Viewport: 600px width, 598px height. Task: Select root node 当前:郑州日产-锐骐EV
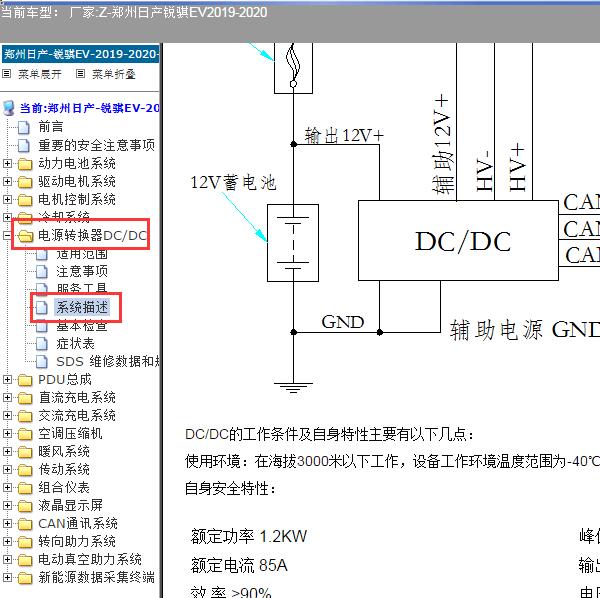tap(90, 108)
